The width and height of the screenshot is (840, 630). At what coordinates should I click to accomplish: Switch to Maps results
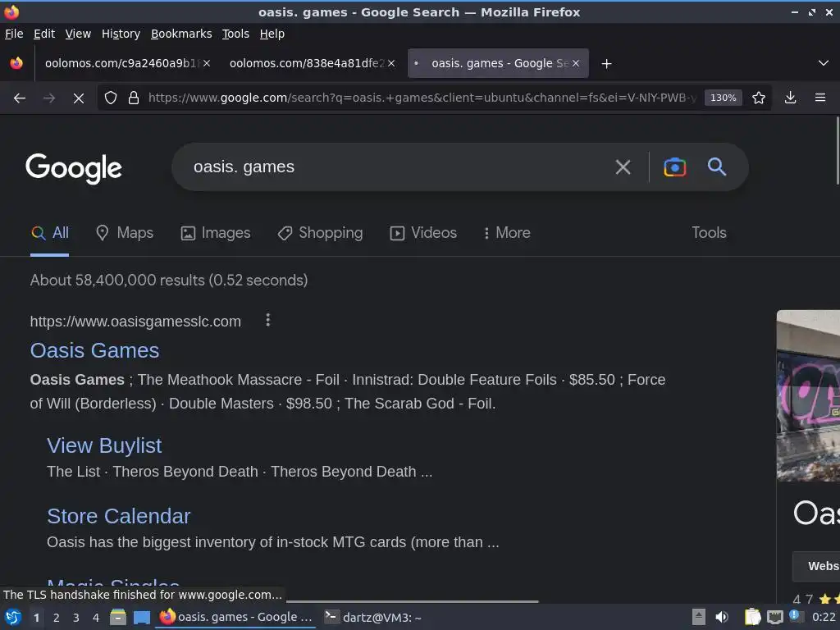pos(125,232)
